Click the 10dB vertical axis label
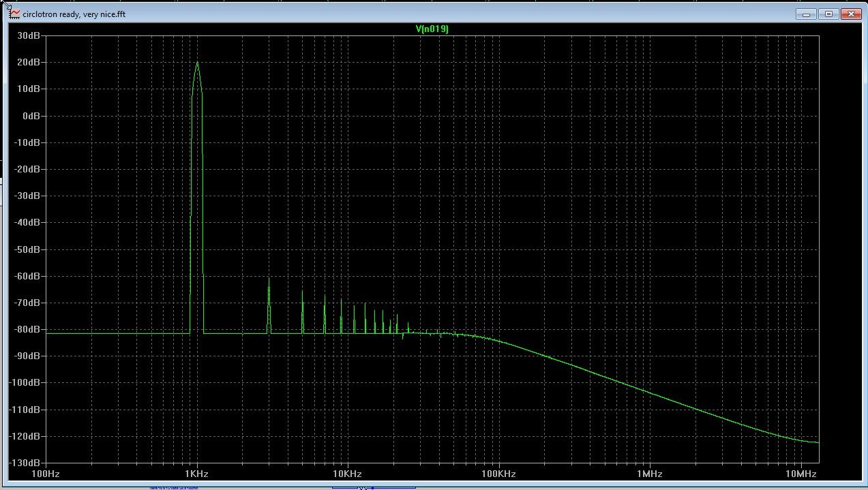 coord(30,89)
